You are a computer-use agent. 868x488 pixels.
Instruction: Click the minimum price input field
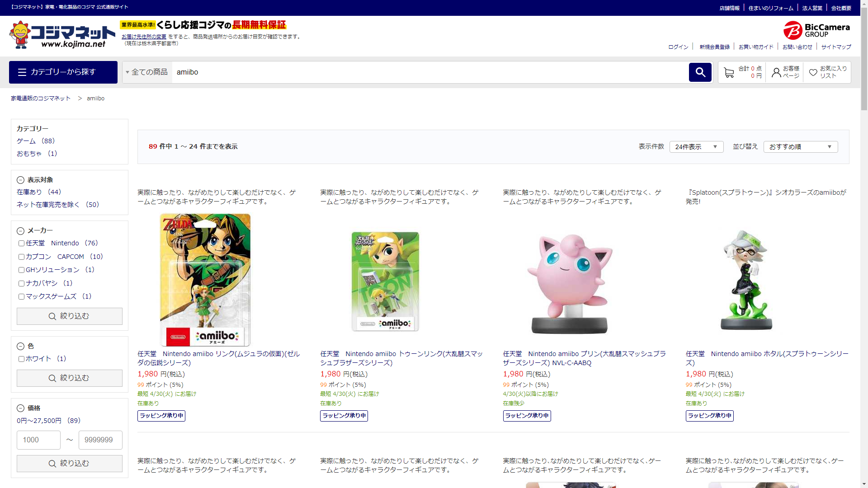click(x=38, y=440)
